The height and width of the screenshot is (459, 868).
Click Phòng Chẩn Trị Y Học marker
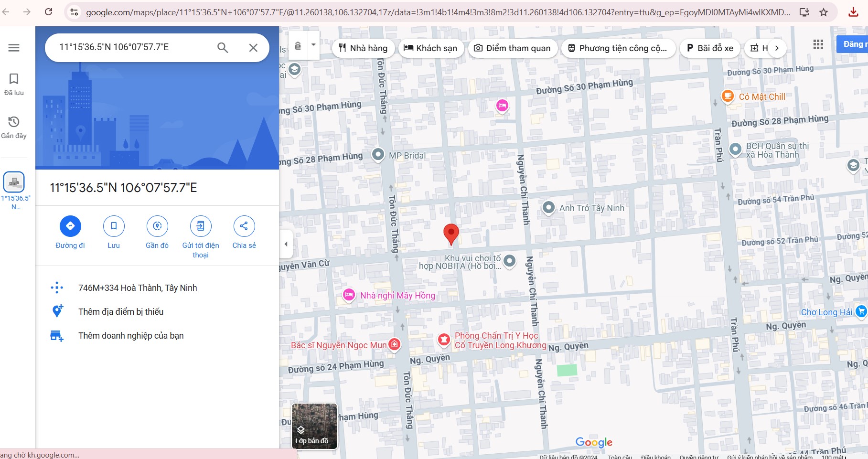coord(444,340)
